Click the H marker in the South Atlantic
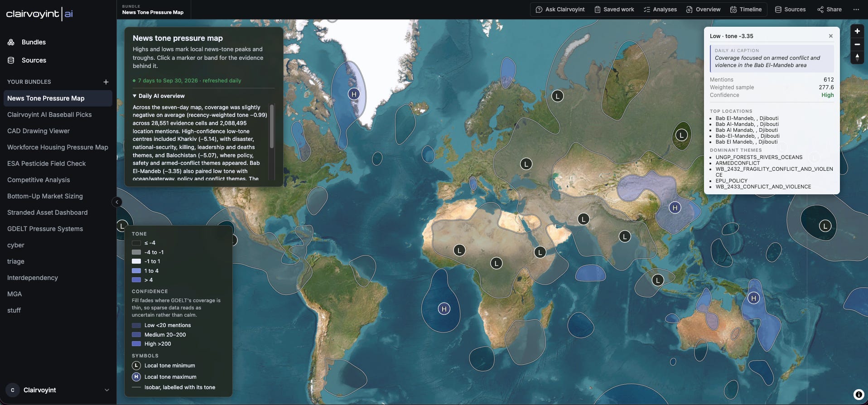This screenshot has height=405, width=868. point(444,309)
